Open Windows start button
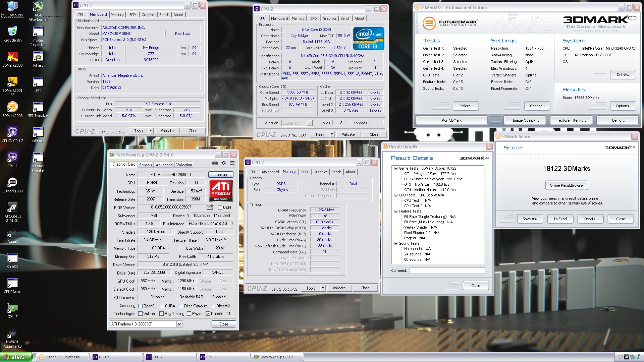This screenshot has width=644, height=362. click(16, 357)
